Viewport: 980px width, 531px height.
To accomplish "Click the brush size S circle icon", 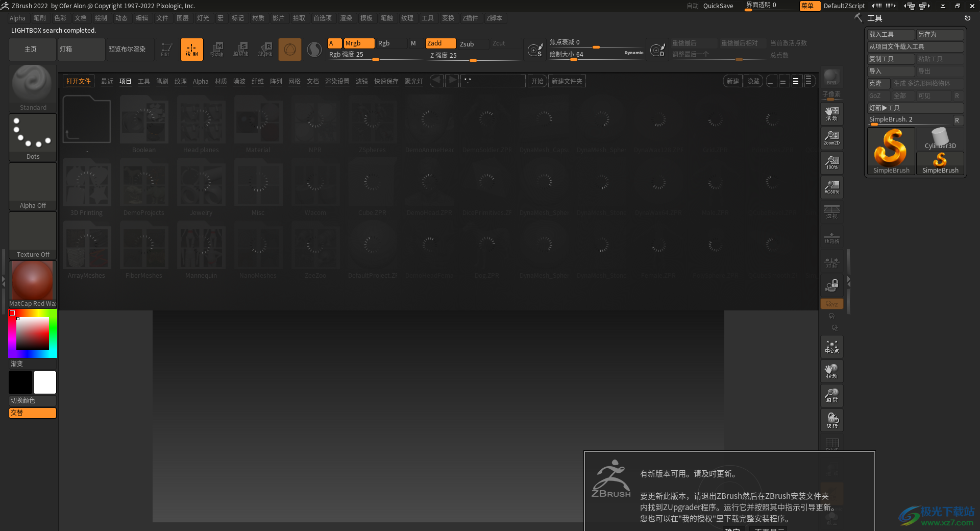I will coord(535,50).
